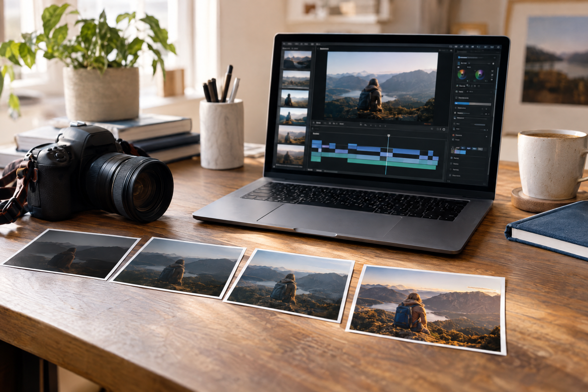
Task: Click the circular icon at top-right of editor
Action: coord(498,47)
